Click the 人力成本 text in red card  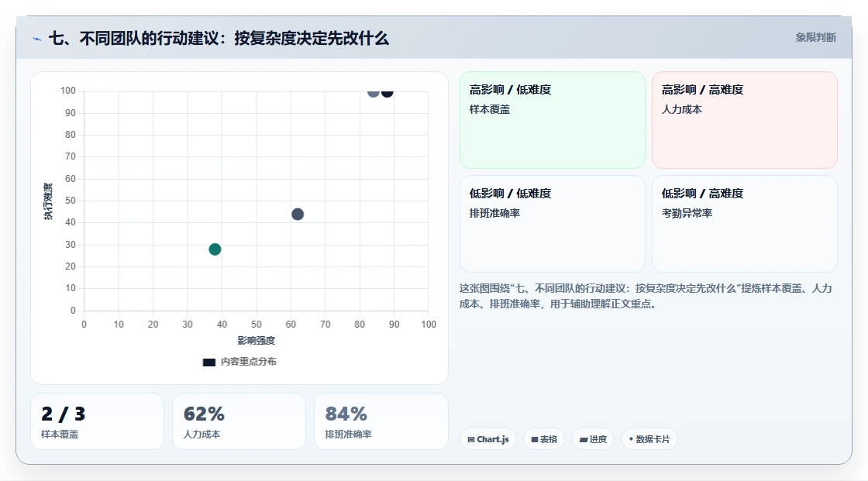coord(682,109)
